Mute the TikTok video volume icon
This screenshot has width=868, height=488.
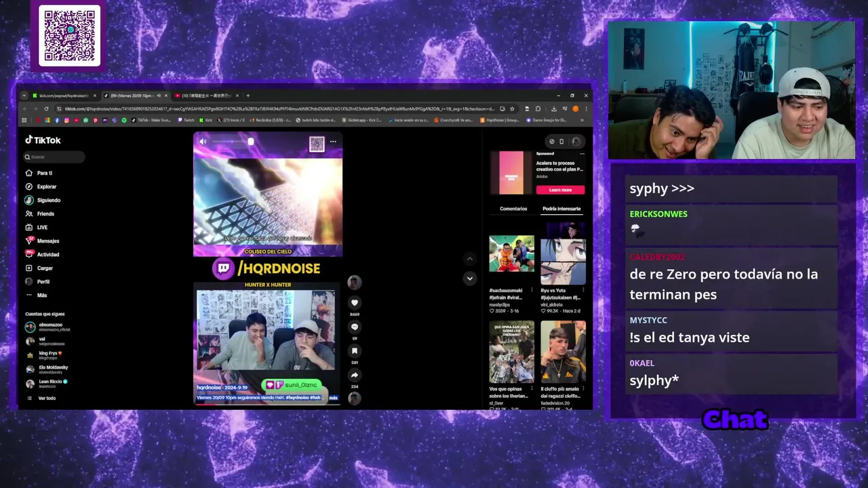(x=203, y=142)
